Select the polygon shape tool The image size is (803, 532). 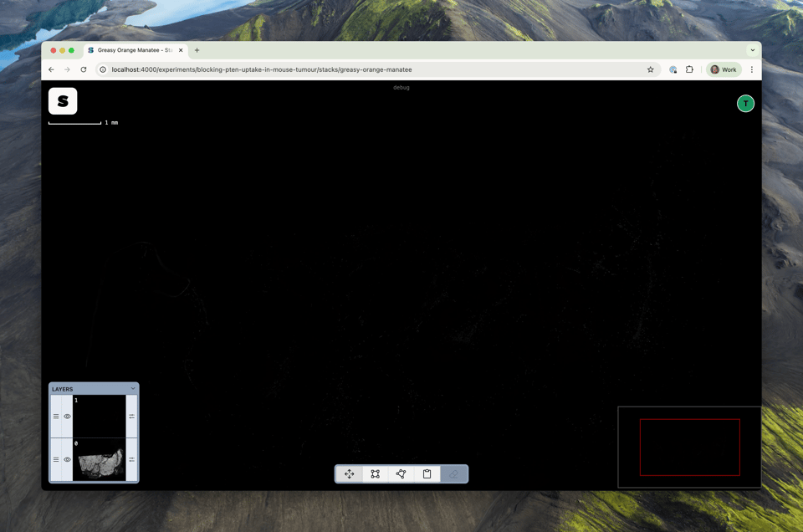point(401,474)
